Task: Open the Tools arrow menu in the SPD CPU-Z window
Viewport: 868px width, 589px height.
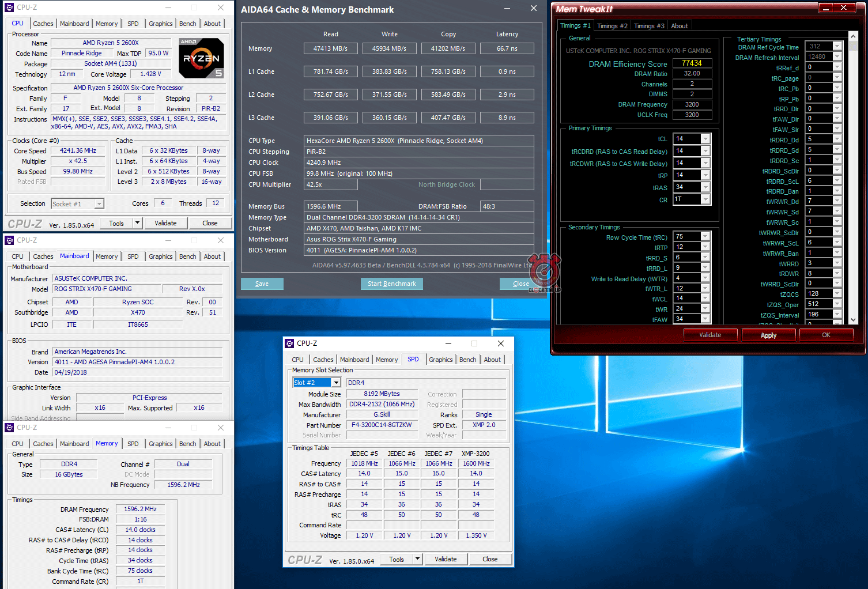Action: tap(418, 559)
